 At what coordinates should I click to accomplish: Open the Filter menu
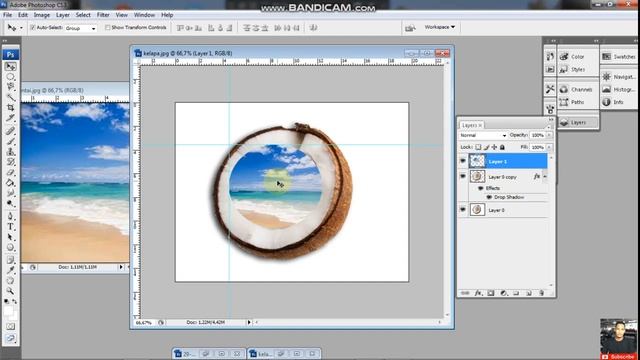(103, 15)
